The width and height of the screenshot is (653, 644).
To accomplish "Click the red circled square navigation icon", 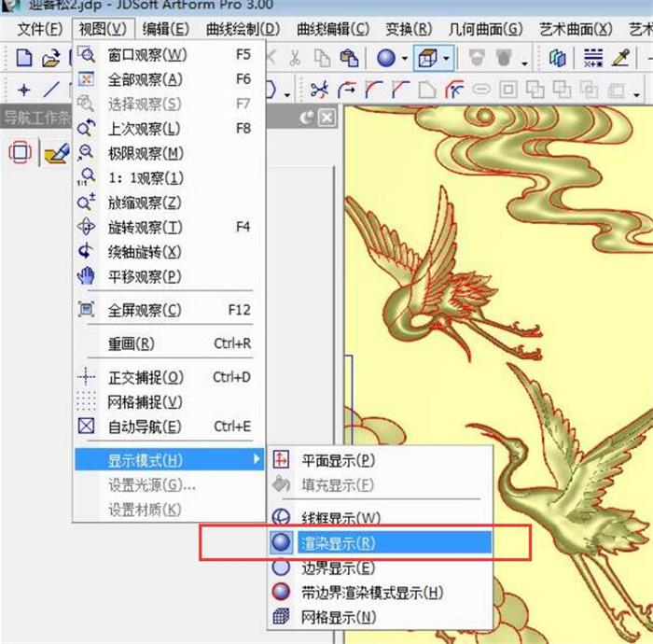I will pyautogui.click(x=20, y=152).
